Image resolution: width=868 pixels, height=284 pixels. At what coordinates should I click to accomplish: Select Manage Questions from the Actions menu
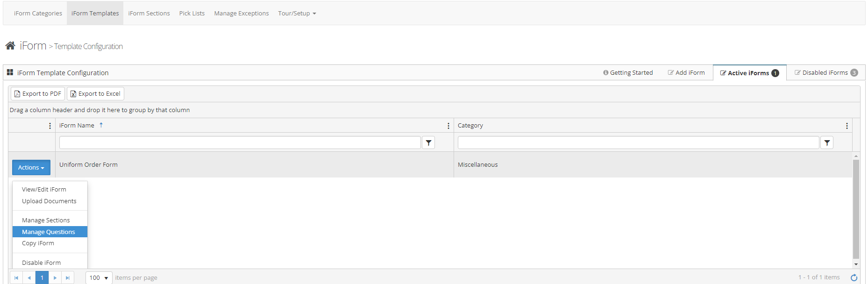[x=49, y=232]
